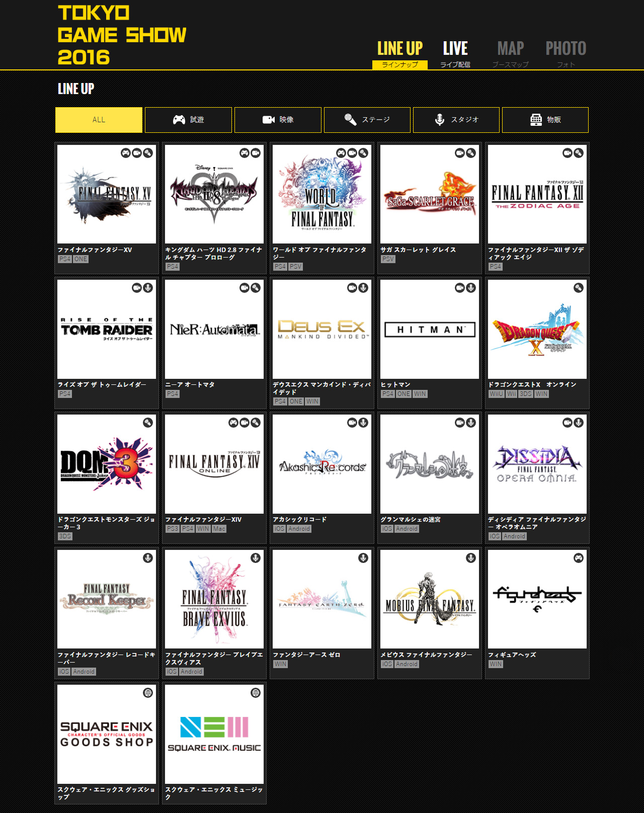Click stage microphone icon on NieR:Automata card
Screen dimensions: 644x813
pos(256,288)
